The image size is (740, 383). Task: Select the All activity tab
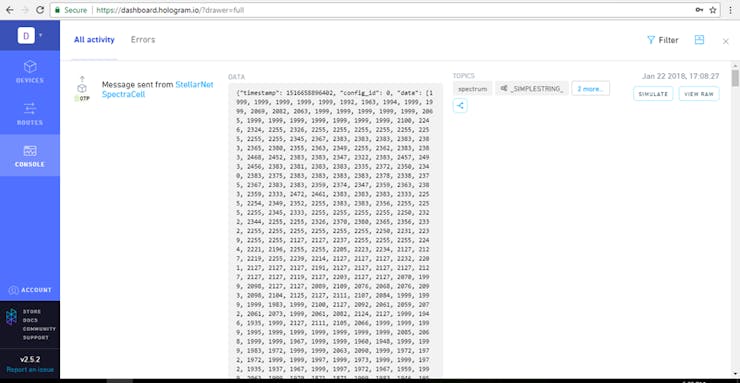(94, 40)
